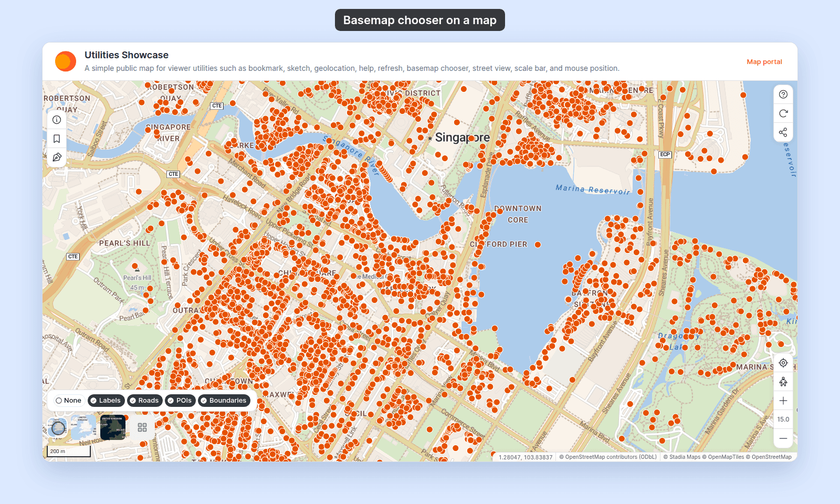Click the ECP road shield near Marina Reservoir
The image size is (840, 504).
point(665,154)
